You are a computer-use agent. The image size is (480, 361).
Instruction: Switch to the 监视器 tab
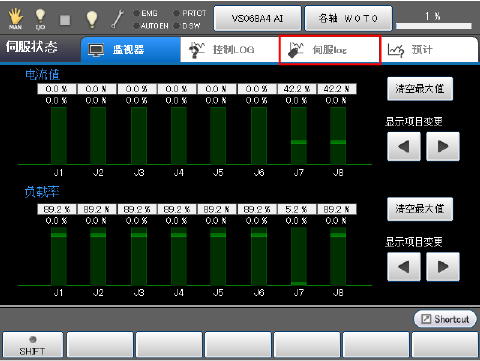(131, 50)
